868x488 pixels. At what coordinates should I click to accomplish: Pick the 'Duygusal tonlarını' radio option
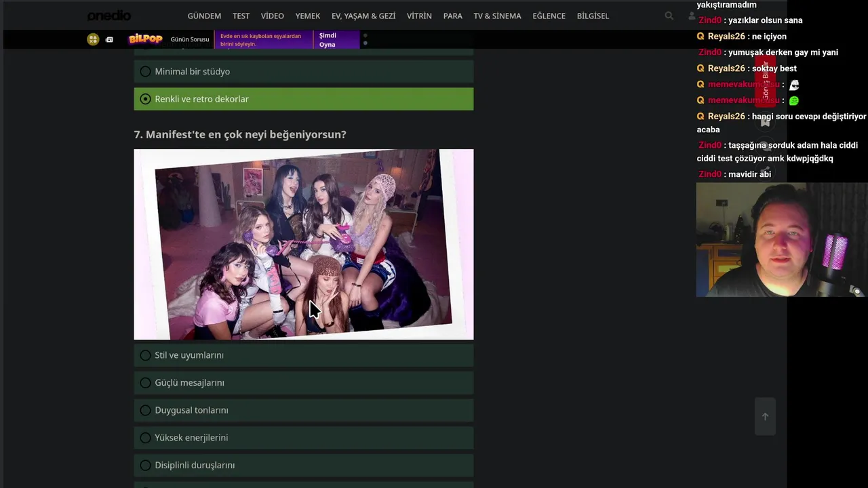(304, 410)
